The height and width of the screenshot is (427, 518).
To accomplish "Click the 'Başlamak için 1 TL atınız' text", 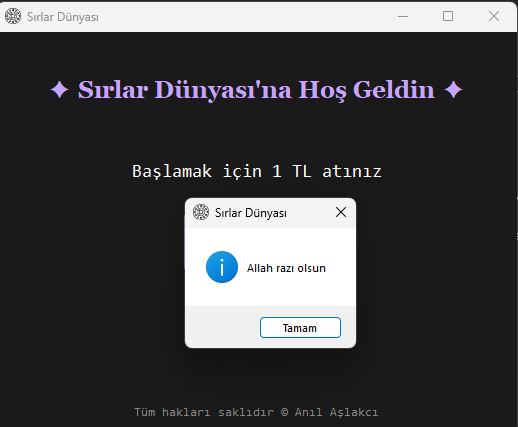I will tap(257, 171).
